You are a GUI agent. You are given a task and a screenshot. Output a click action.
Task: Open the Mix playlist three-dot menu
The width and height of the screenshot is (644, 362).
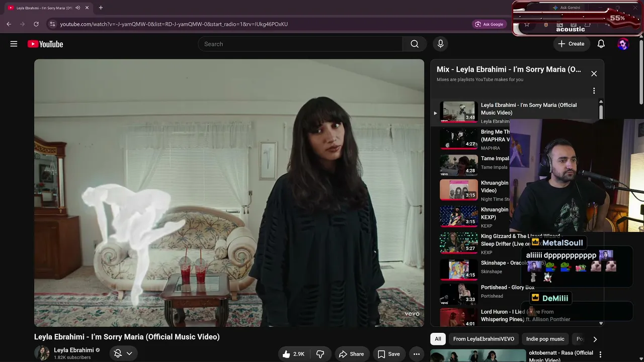[x=594, y=91]
